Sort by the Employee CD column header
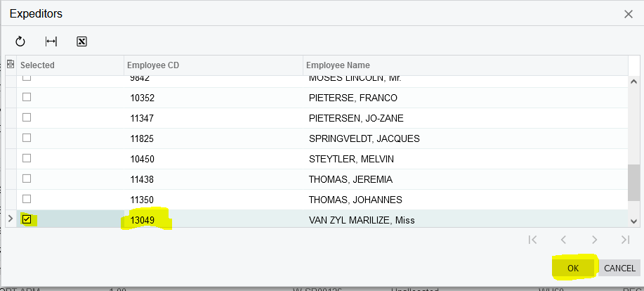 213,65
